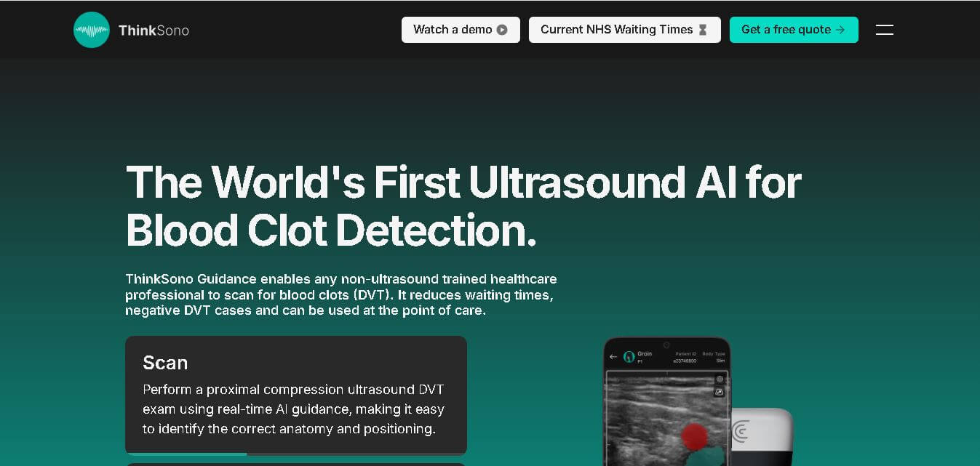
Task: Open the Watch a demo button
Action: click(x=461, y=30)
